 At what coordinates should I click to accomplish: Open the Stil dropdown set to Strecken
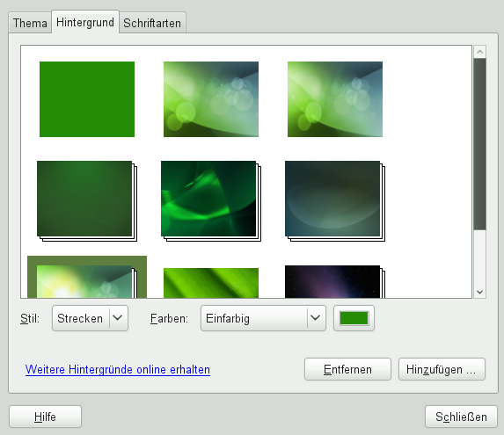pyautogui.click(x=90, y=318)
